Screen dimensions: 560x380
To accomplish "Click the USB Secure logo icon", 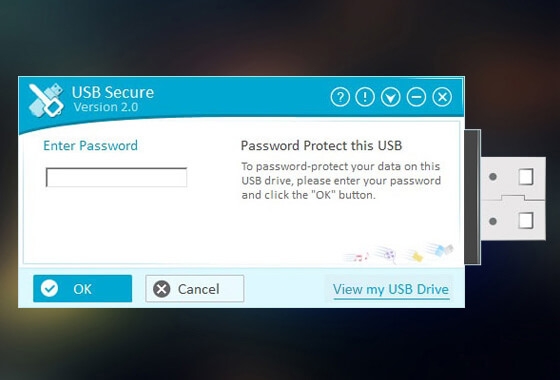I will [46, 100].
